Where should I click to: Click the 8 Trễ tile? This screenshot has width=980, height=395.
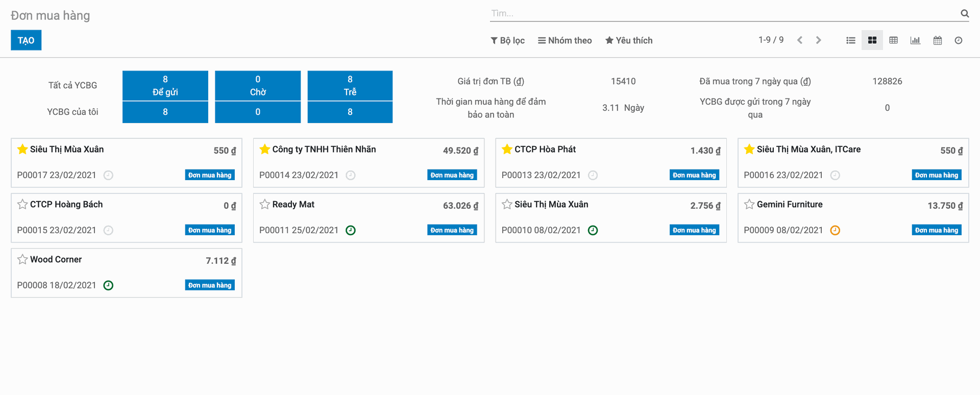350,85
